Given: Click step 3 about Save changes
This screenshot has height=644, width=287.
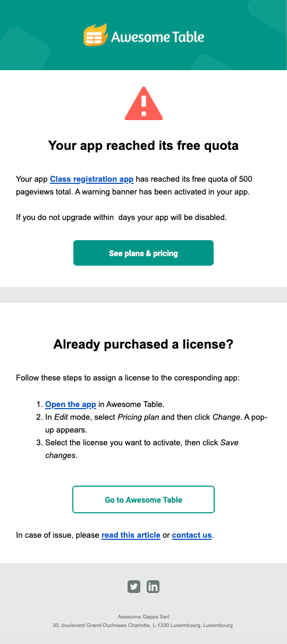Looking at the screenshot, I should [142, 448].
